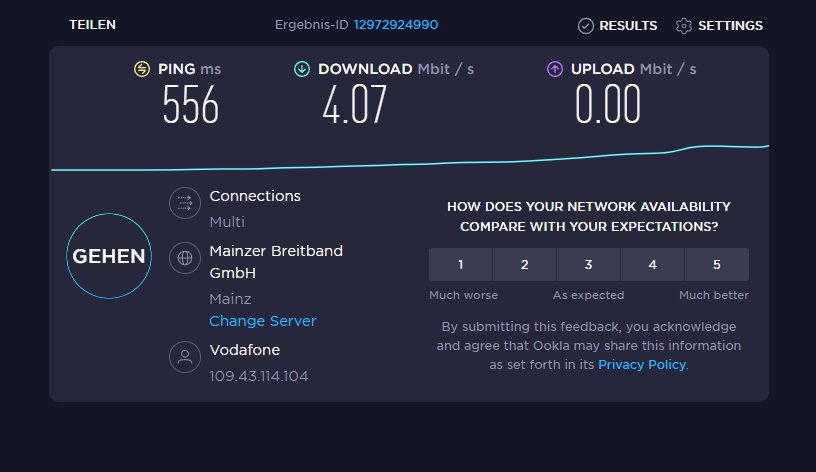Click the TEILEN share label
The width and height of the screenshot is (816, 472).
pyautogui.click(x=93, y=25)
